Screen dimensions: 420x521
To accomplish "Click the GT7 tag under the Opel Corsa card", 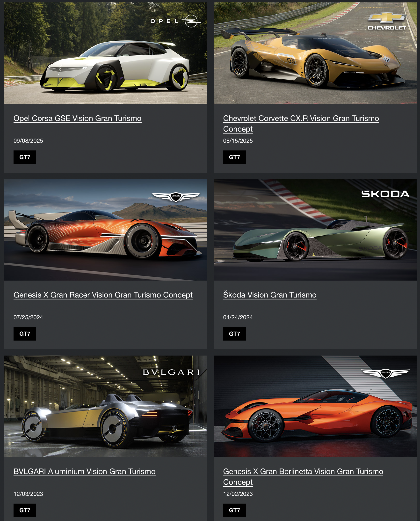I will (x=25, y=157).
